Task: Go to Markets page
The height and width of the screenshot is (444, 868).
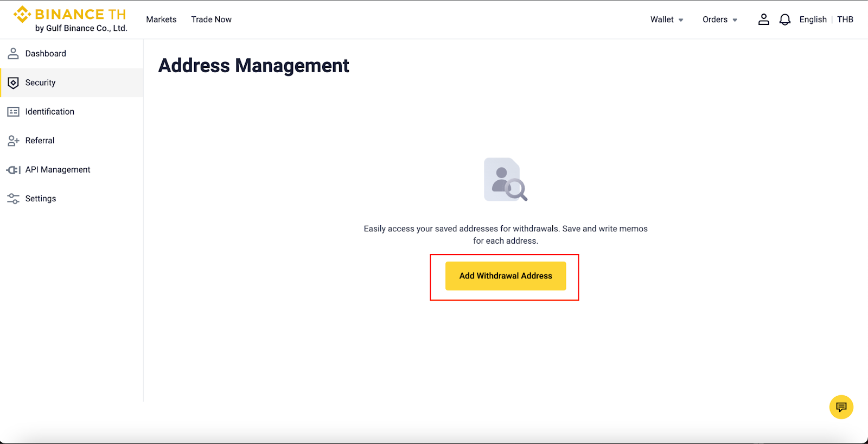Action: point(161,20)
